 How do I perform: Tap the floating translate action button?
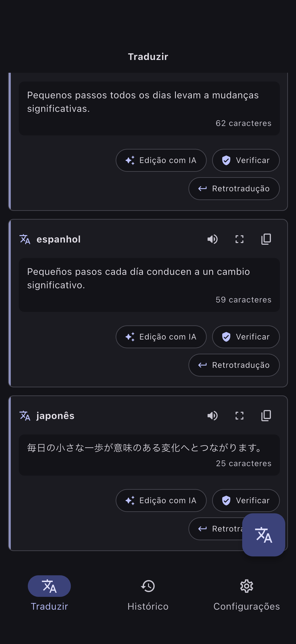pos(263,535)
